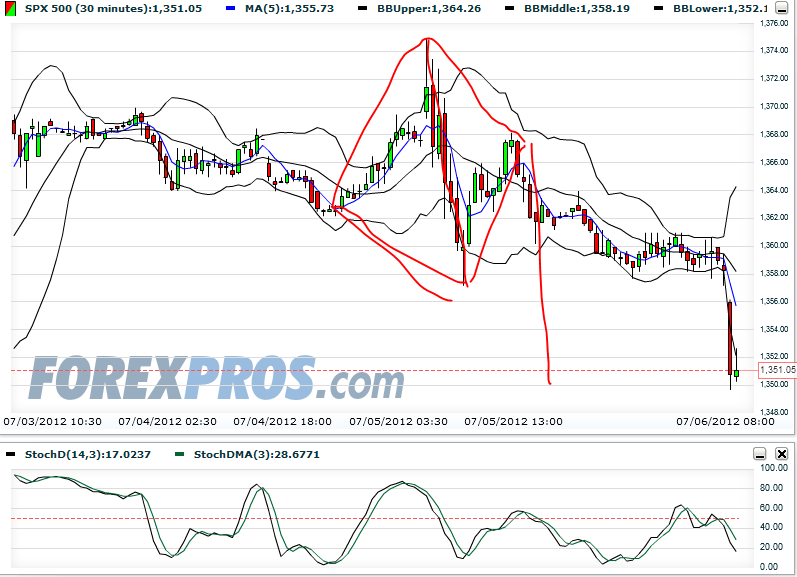Viewport: 797px width, 577px height.
Task: Click the black BBUpper legend color marker
Action: tap(363, 9)
